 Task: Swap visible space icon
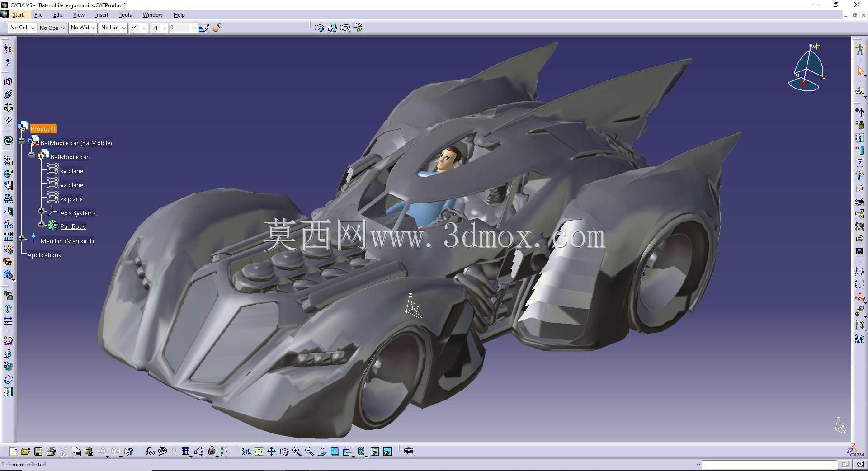point(387,452)
